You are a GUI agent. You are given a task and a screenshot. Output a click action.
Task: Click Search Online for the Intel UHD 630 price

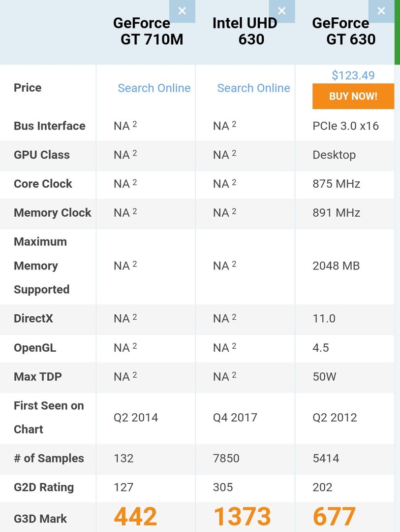[x=253, y=88]
